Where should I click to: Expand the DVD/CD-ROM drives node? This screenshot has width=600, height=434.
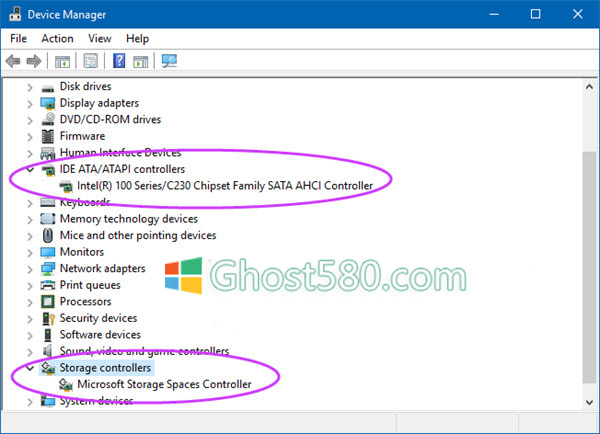30,121
